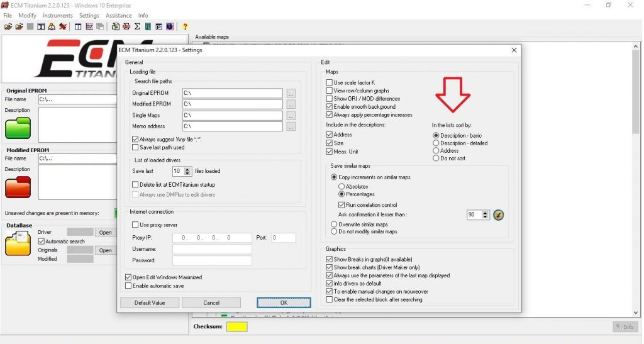Browse for the Single Maps path
The width and height of the screenshot is (644, 344).
[291, 115]
